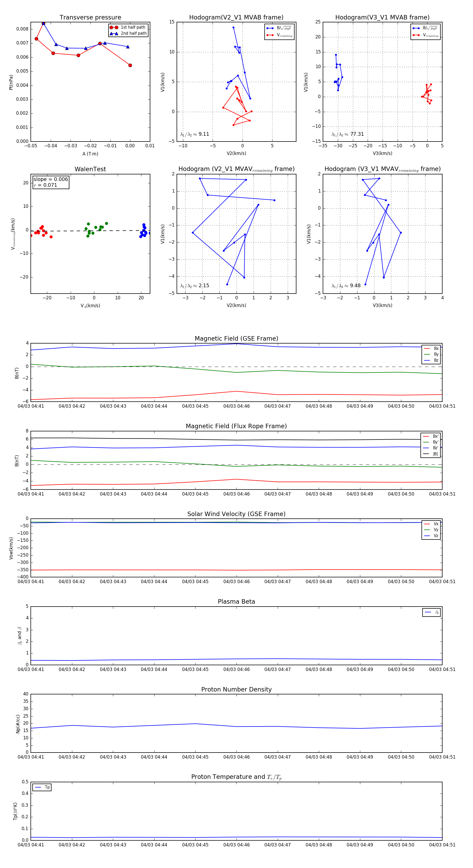
Task: Click the "V_A(km/s)" x-axis label
Action: pos(90,306)
